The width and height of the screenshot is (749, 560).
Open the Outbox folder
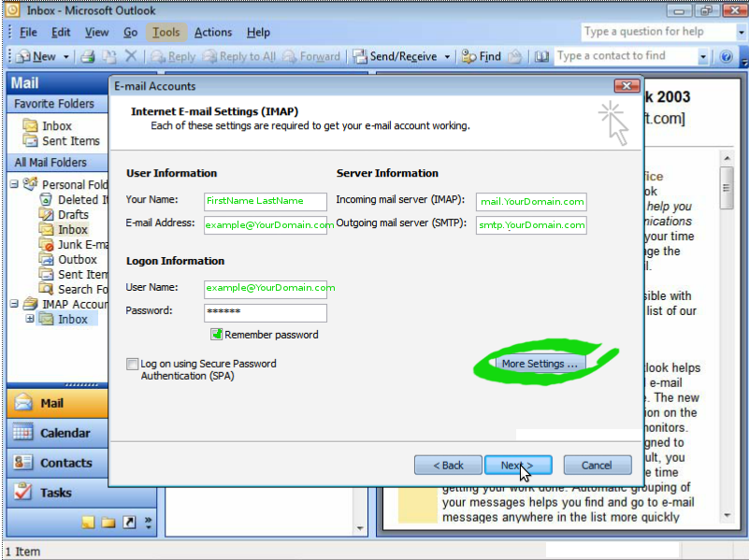(x=68, y=259)
